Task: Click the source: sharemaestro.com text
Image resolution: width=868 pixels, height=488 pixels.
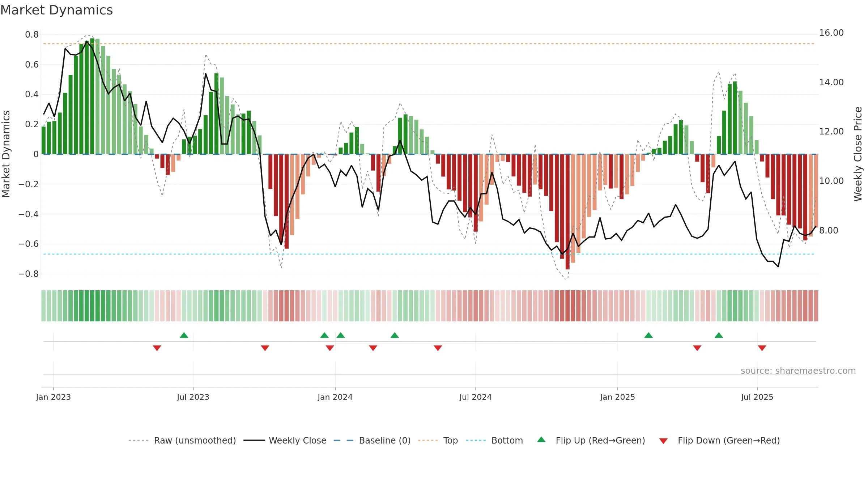Action: pyautogui.click(x=798, y=371)
